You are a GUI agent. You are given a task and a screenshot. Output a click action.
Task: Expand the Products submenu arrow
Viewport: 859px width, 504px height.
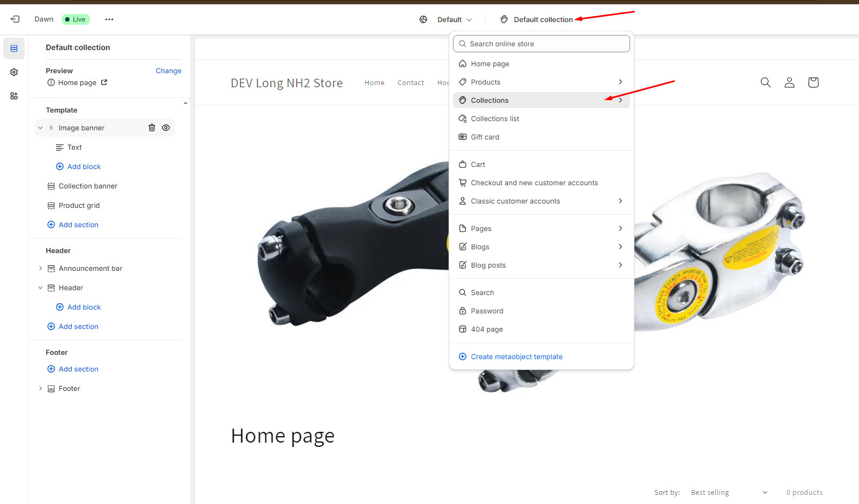(620, 82)
